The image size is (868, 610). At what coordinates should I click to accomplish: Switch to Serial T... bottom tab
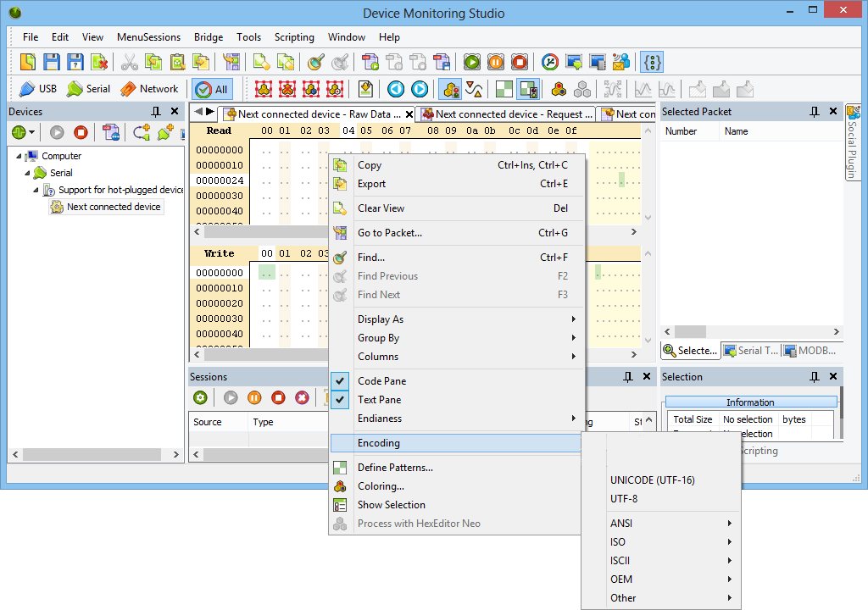pos(751,351)
